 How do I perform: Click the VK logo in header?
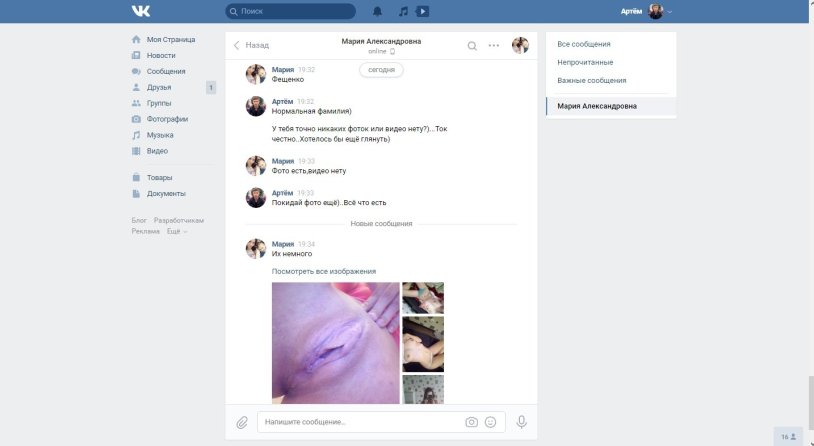tap(140, 11)
